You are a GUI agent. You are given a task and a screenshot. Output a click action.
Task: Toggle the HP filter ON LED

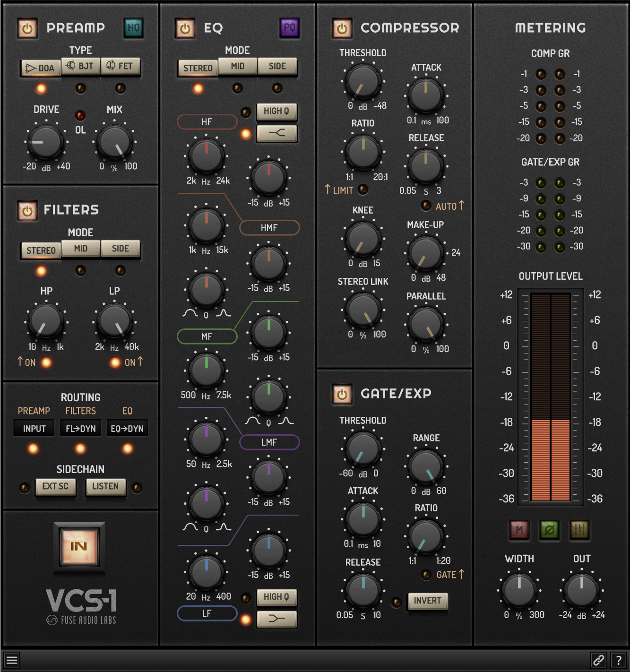click(x=46, y=362)
